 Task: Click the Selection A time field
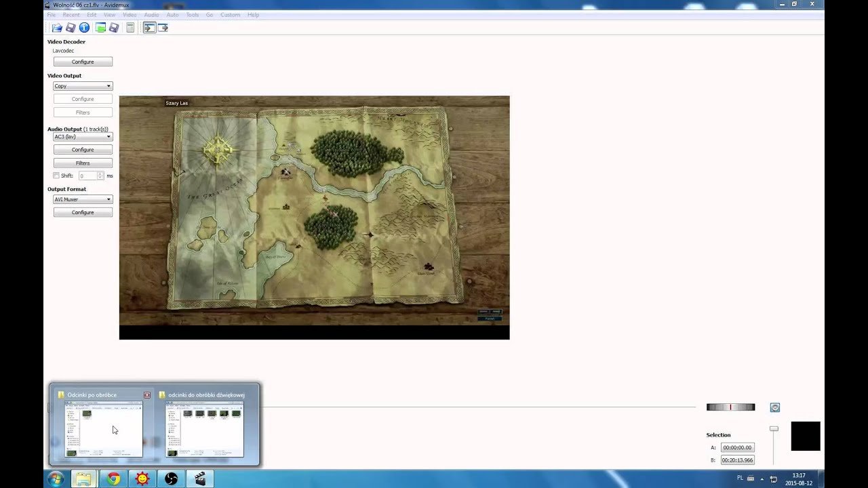click(737, 447)
